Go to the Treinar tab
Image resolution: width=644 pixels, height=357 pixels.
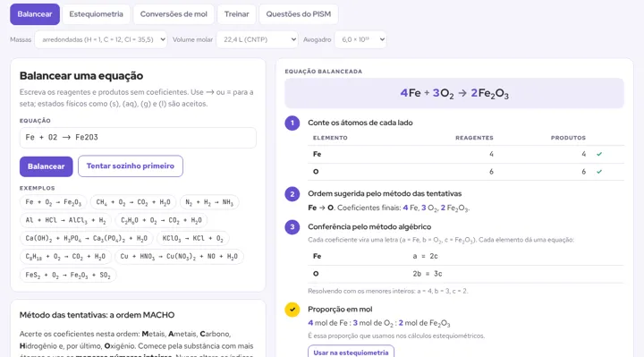(x=236, y=14)
